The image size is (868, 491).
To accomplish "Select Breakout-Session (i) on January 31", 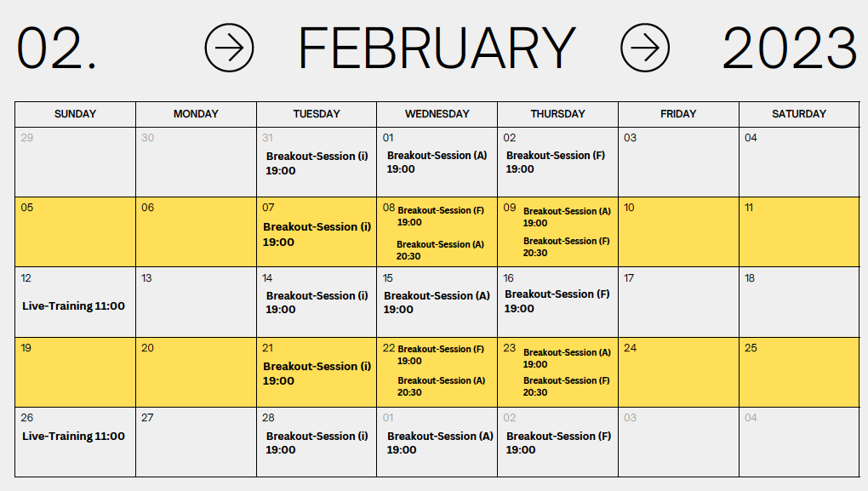I will click(317, 163).
